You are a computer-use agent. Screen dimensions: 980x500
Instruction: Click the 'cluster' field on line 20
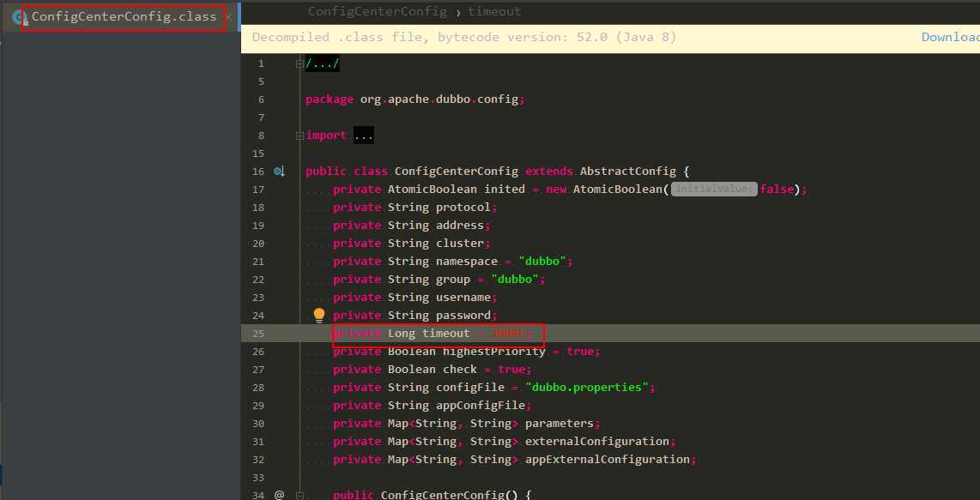(460, 244)
